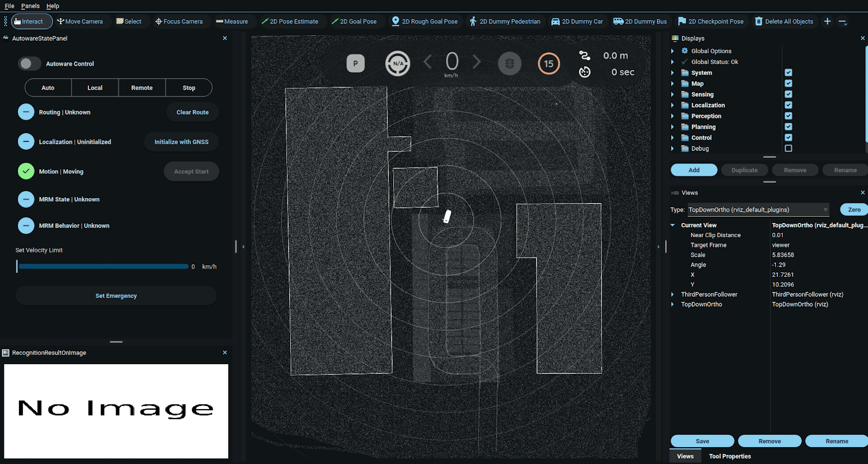
Task: Click the Initialize with GNSS button
Action: pyautogui.click(x=181, y=142)
